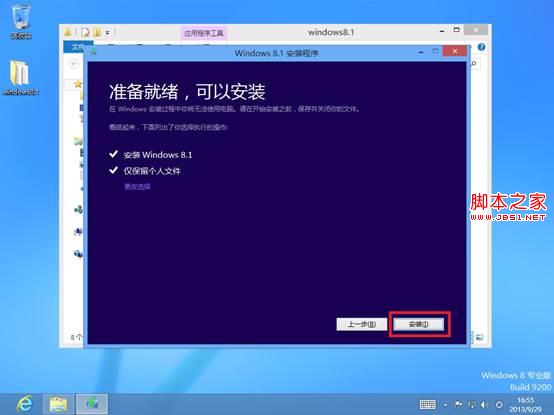Click the 上一步(B) back button
This screenshot has height=415, width=554.
361,324
